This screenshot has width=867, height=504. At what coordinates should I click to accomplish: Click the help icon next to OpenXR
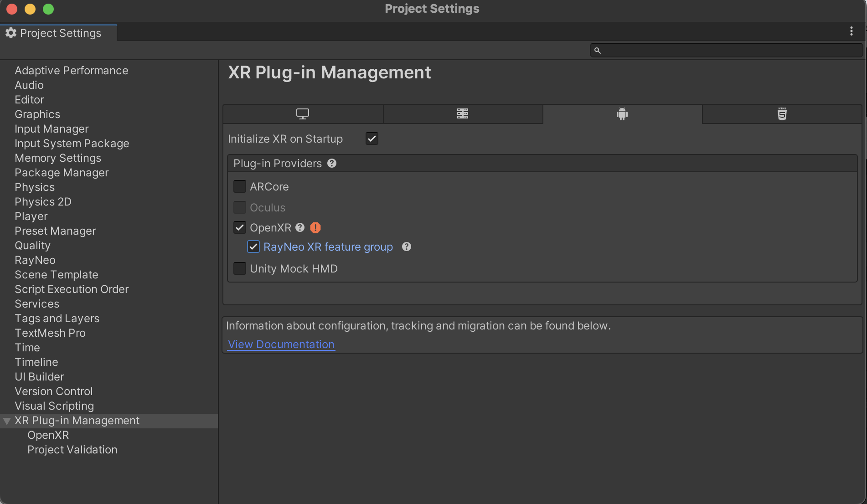click(300, 227)
